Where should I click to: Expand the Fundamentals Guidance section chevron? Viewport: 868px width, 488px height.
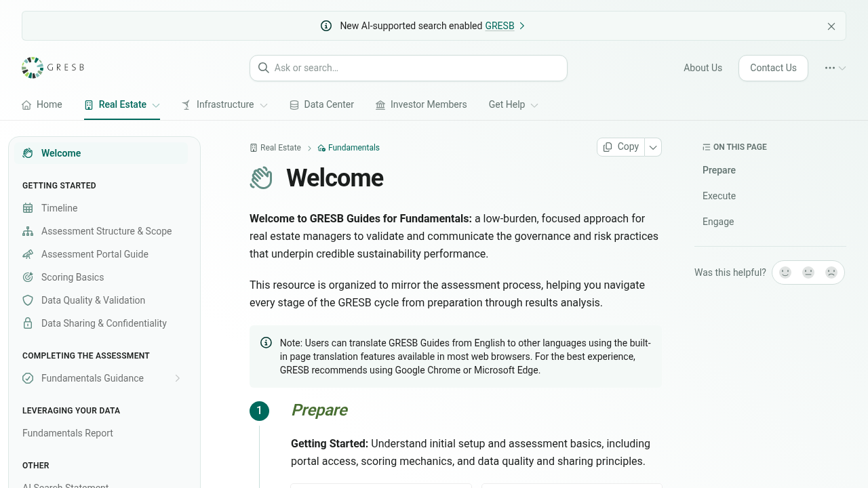[x=178, y=378]
